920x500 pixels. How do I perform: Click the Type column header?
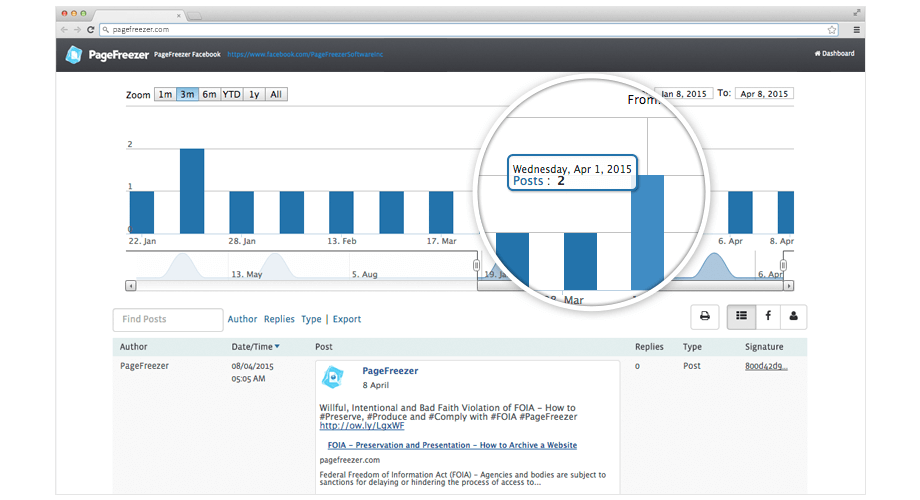pos(692,347)
